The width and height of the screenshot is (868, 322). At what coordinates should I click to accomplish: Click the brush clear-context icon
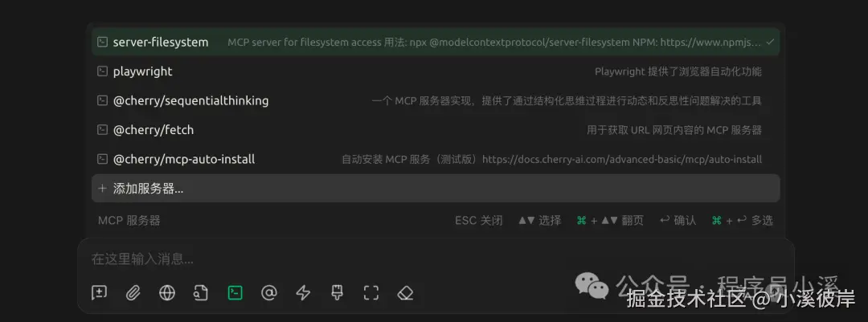click(337, 292)
